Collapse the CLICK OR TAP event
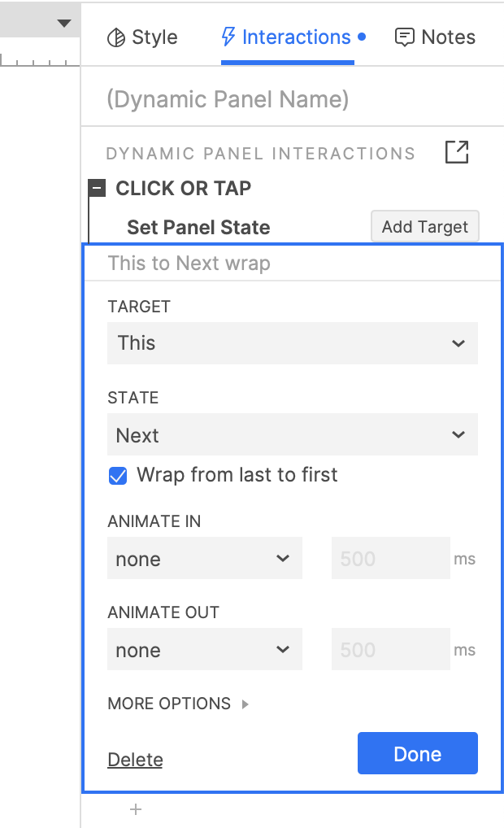504x828 pixels. [97, 188]
